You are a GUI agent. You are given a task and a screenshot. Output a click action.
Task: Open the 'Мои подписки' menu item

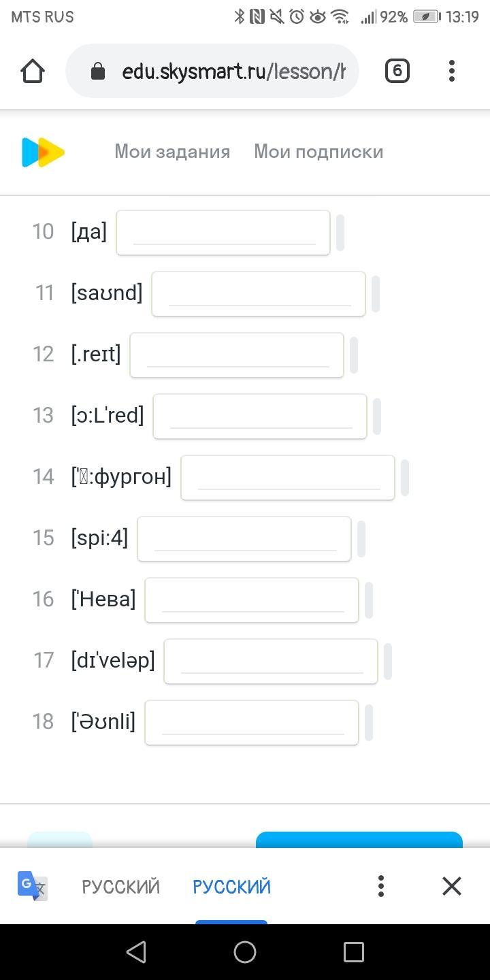coord(318,152)
